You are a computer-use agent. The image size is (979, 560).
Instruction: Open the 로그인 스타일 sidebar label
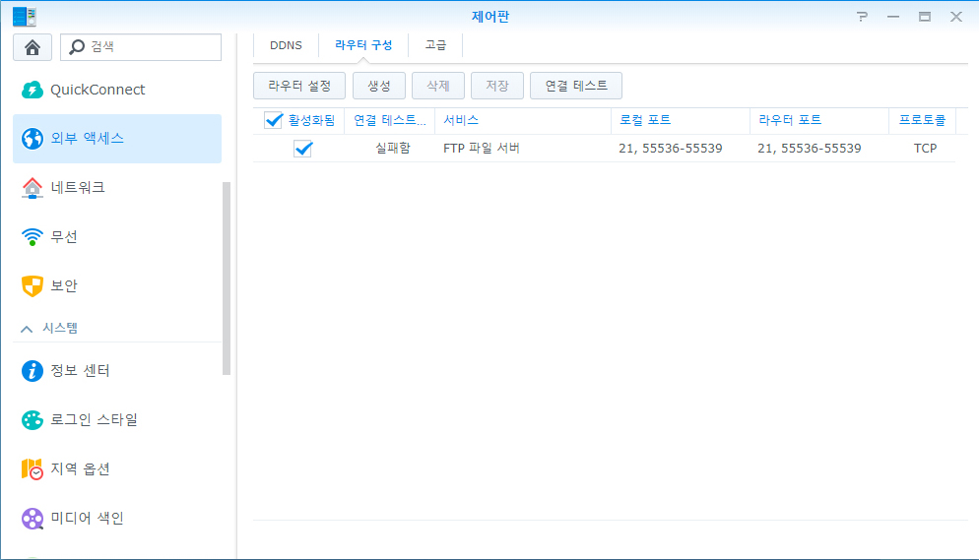(94, 419)
